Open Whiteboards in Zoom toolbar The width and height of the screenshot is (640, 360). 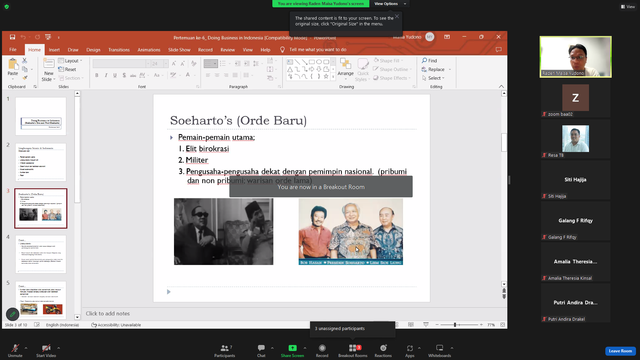[440, 350]
